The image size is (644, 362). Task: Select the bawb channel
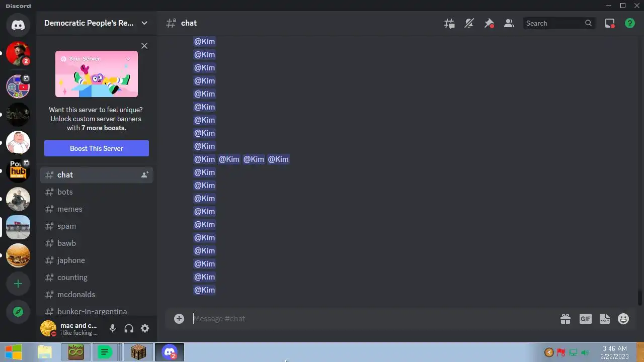(97, 243)
